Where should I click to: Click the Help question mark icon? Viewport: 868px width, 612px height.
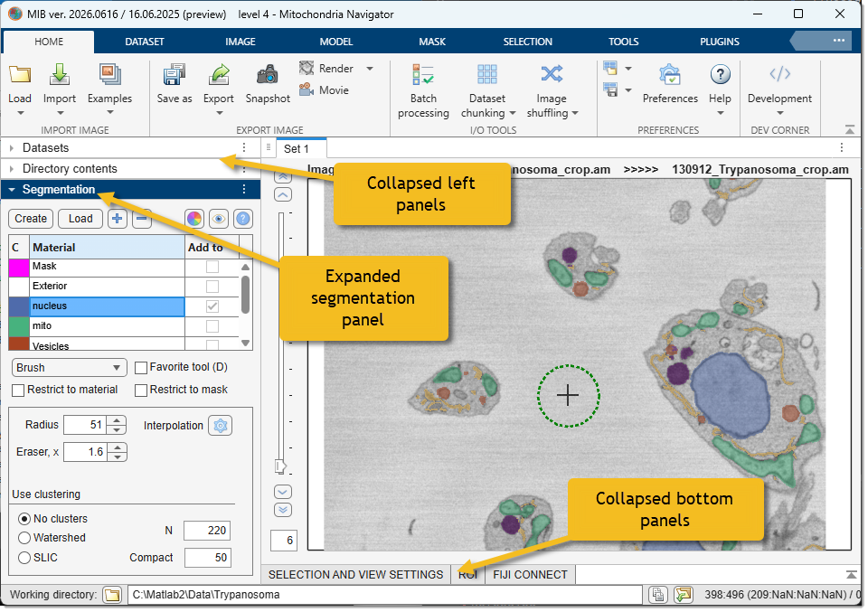pyautogui.click(x=721, y=74)
